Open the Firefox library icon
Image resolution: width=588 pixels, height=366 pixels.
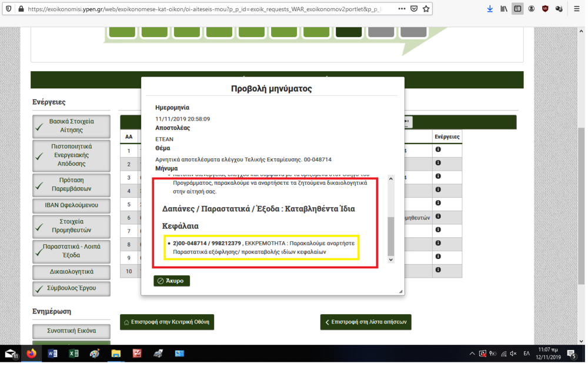pyautogui.click(x=504, y=9)
